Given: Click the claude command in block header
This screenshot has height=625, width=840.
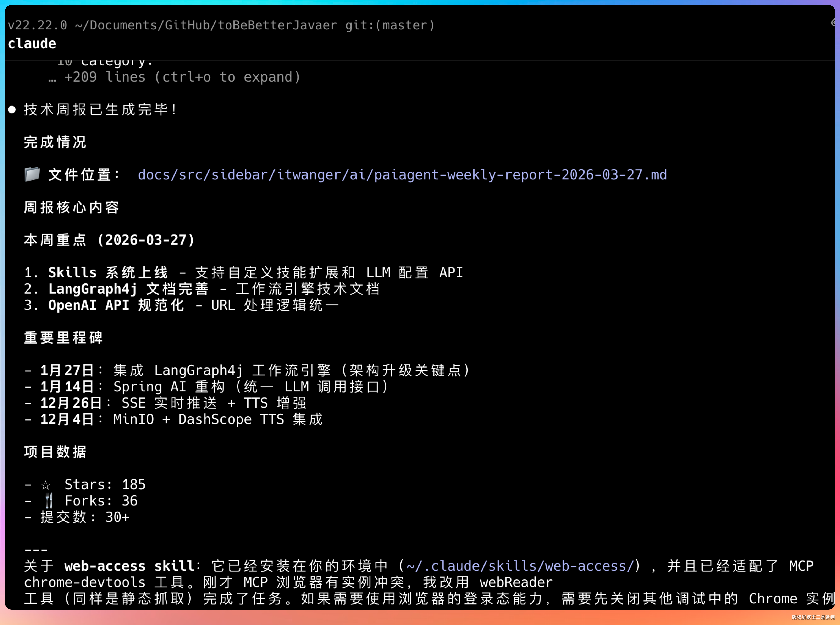Looking at the screenshot, I should pyautogui.click(x=32, y=44).
